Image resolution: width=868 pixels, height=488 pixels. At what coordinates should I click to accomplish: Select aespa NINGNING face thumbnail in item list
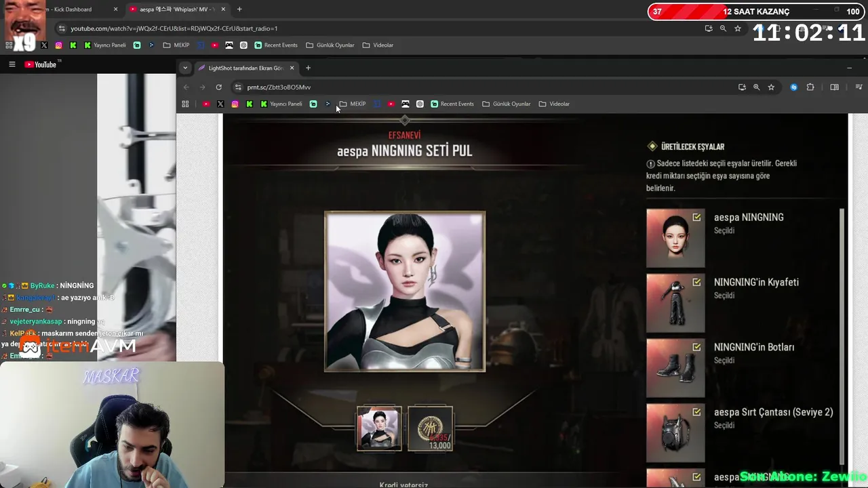[675, 238]
